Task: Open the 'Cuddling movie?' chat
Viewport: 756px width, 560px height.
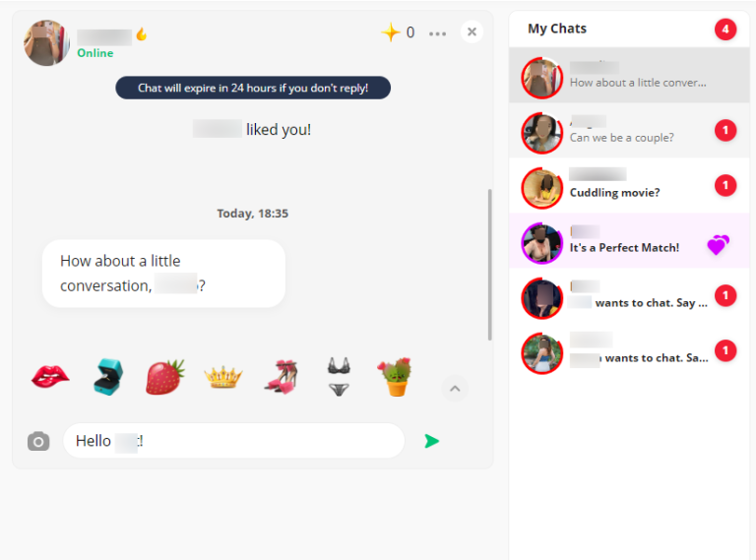Action: click(x=629, y=186)
